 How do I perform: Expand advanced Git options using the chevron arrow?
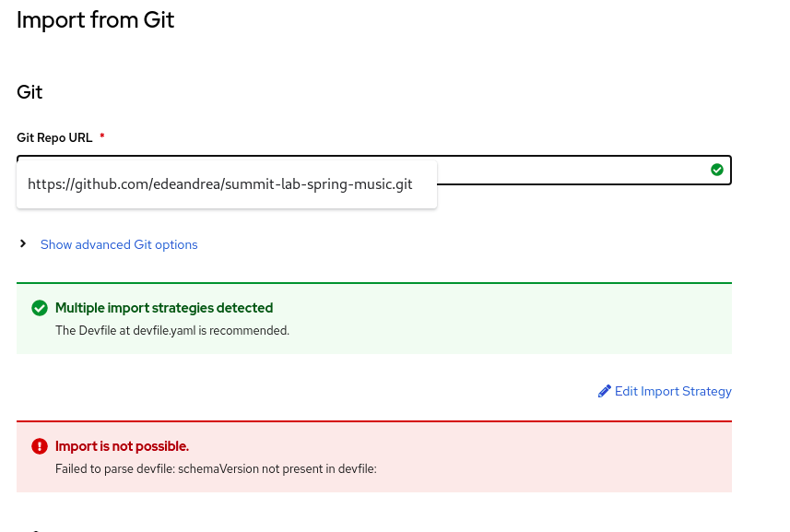(23, 244)
